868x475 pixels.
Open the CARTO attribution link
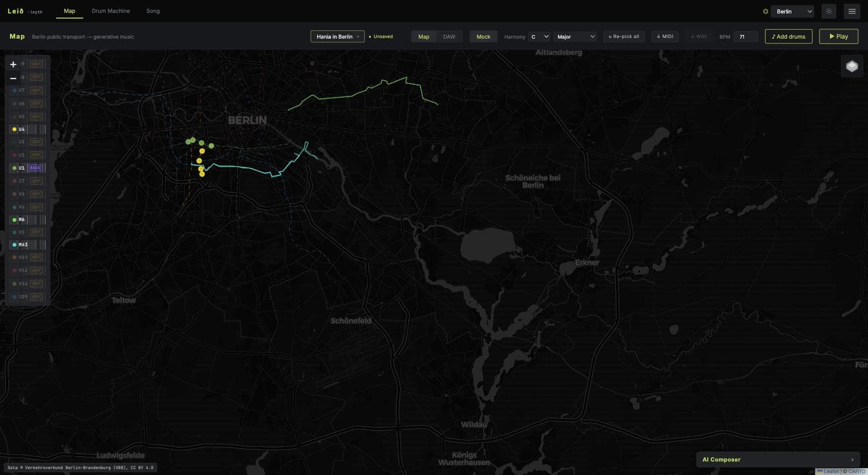[856, 471]
